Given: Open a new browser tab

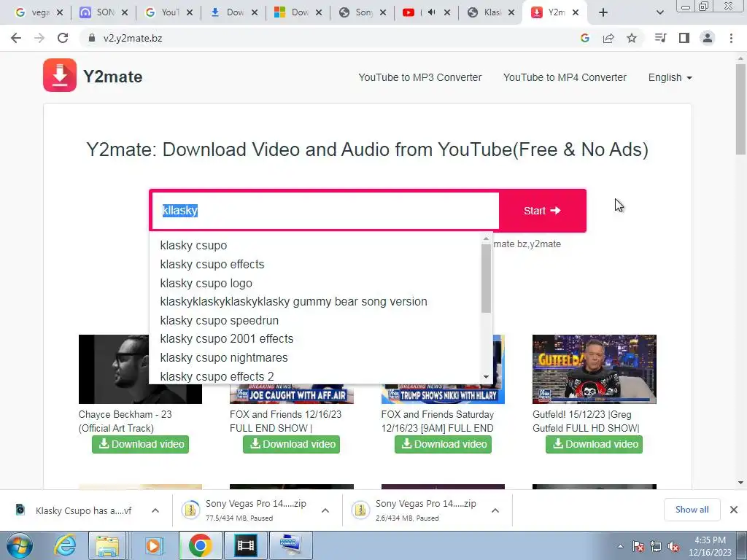Looking at the screenshot, I should (x=603, y=12).
